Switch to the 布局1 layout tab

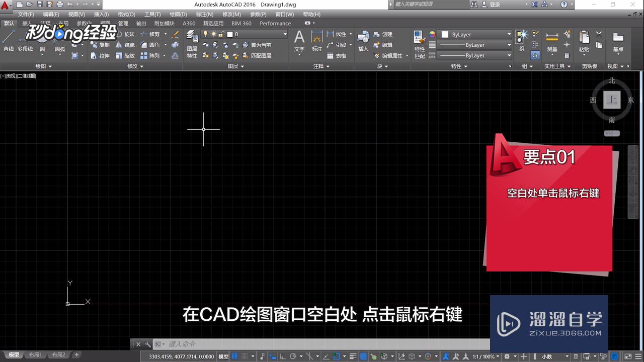[x=35, y=354]
